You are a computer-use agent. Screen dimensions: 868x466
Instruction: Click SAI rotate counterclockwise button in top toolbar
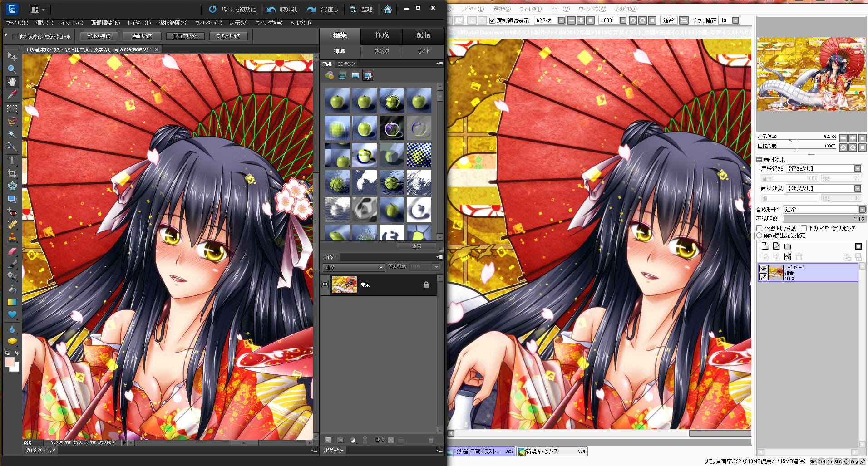pyautogui.click(x=633, y=20)
